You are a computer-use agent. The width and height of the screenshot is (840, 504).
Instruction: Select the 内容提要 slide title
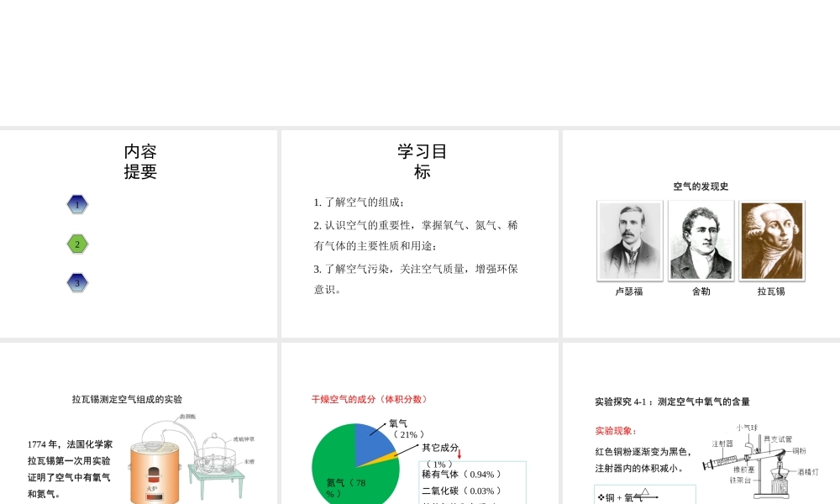(x=140, y=161)
